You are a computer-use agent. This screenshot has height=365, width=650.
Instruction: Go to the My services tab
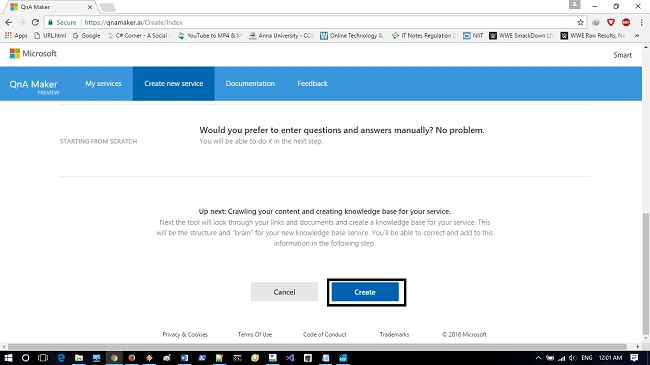click(103, 83)
